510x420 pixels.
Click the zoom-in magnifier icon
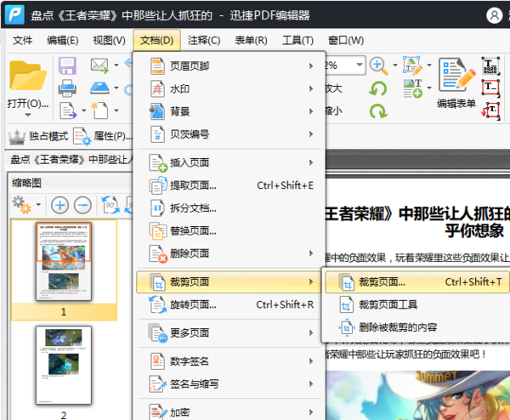[x=379, y=66]
